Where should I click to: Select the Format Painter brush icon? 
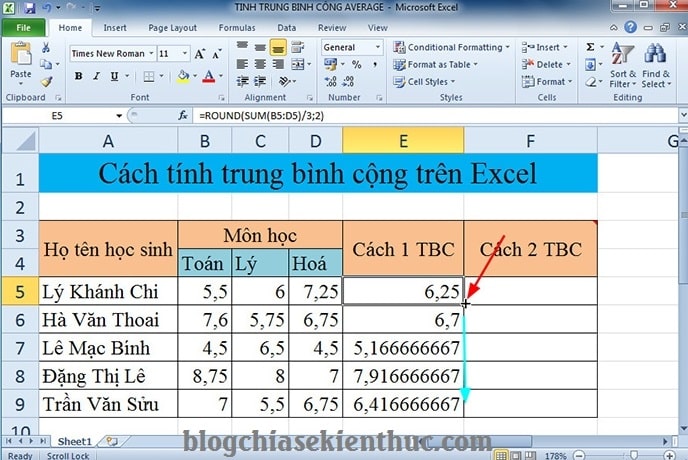click(x=46, y=81)
